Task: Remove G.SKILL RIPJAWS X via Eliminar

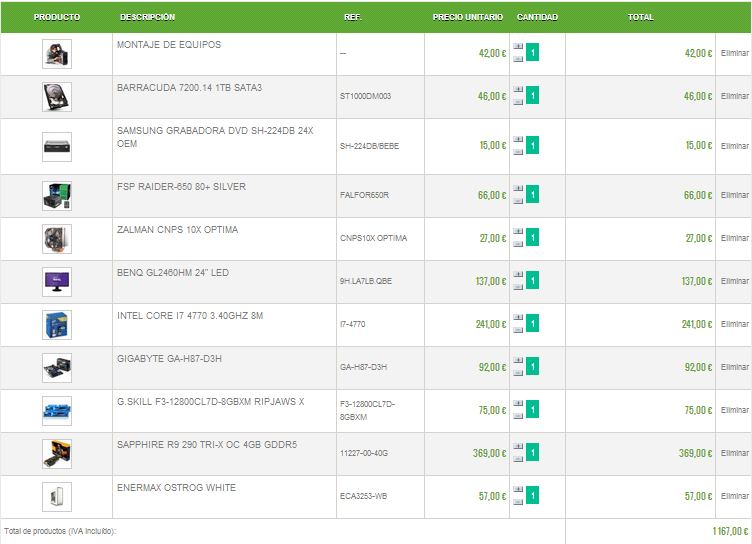Action: [734, 410]
